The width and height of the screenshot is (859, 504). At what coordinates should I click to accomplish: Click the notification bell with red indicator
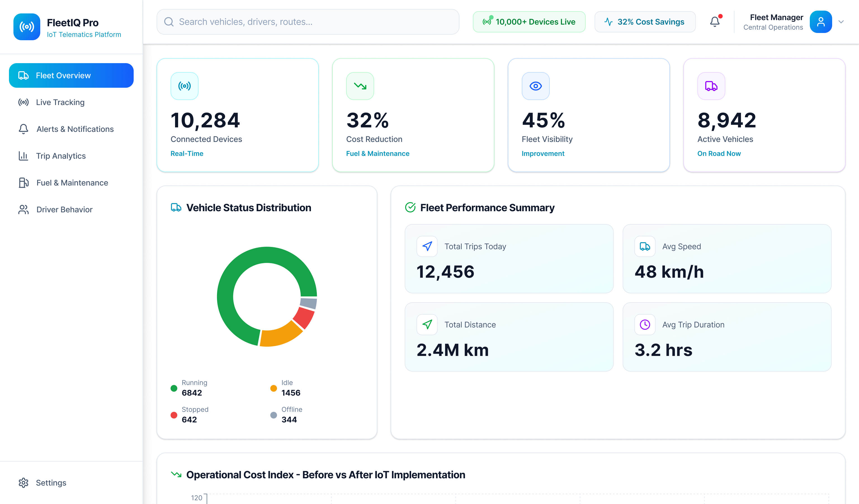coord(715,22)
